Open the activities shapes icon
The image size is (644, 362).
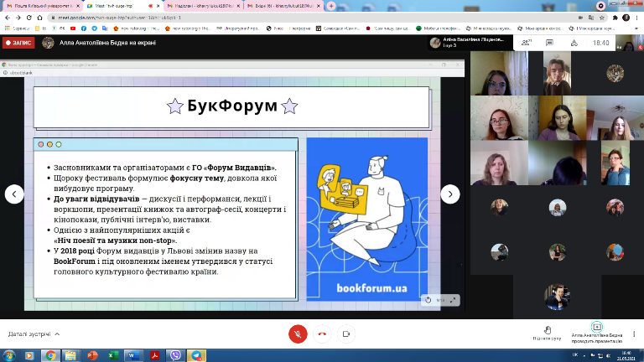point(574,43)
